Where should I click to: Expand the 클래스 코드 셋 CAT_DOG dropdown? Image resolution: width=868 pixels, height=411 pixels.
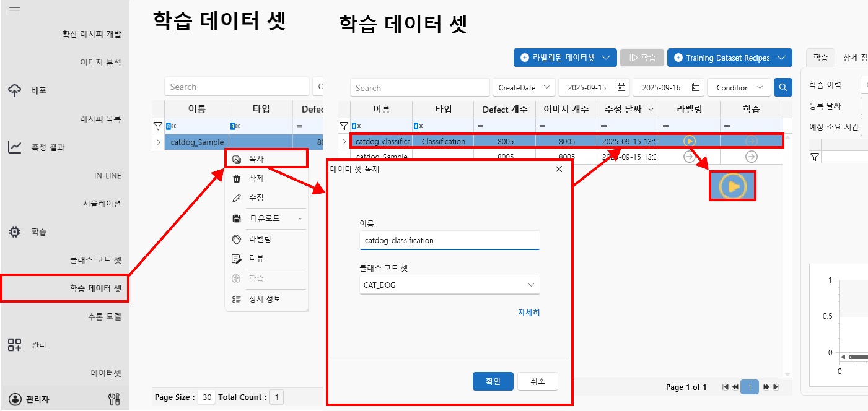click(531, 285)
